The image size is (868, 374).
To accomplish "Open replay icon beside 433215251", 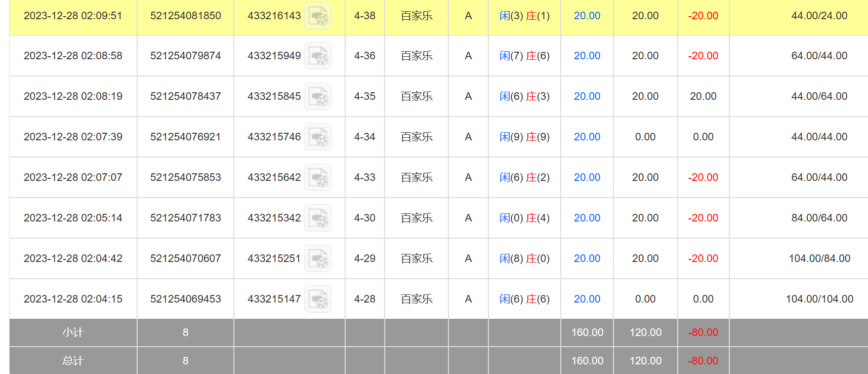I will pos(317,258).
